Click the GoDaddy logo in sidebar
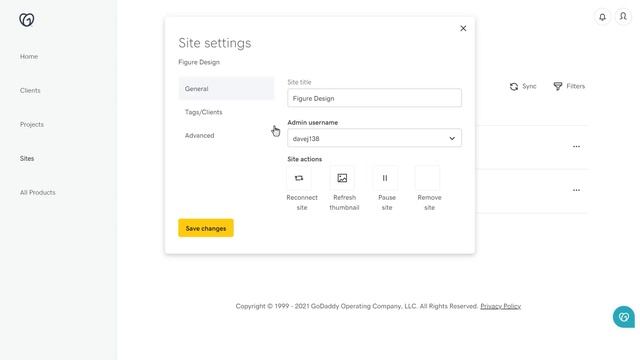 (x=27, y=20)
